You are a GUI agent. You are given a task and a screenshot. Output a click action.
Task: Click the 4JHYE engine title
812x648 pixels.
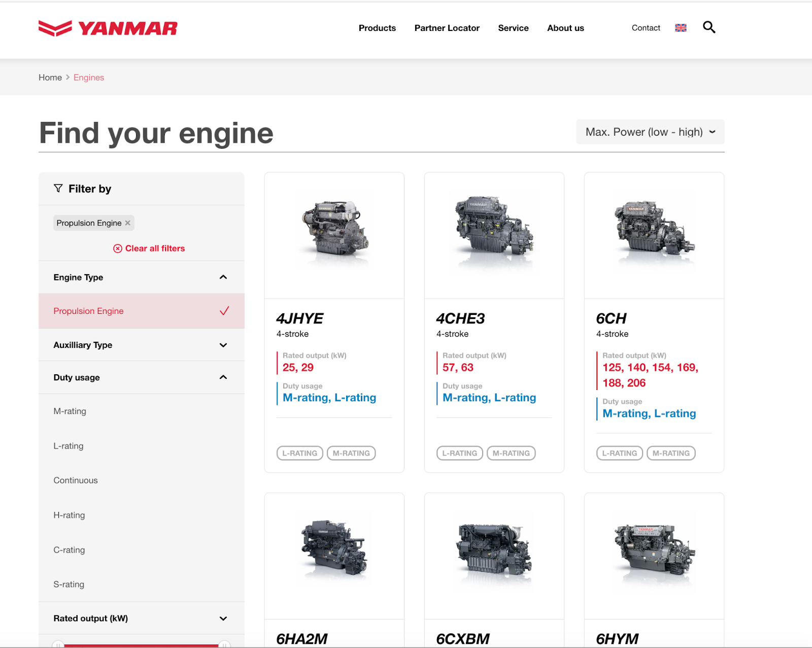tap(299, 318)
